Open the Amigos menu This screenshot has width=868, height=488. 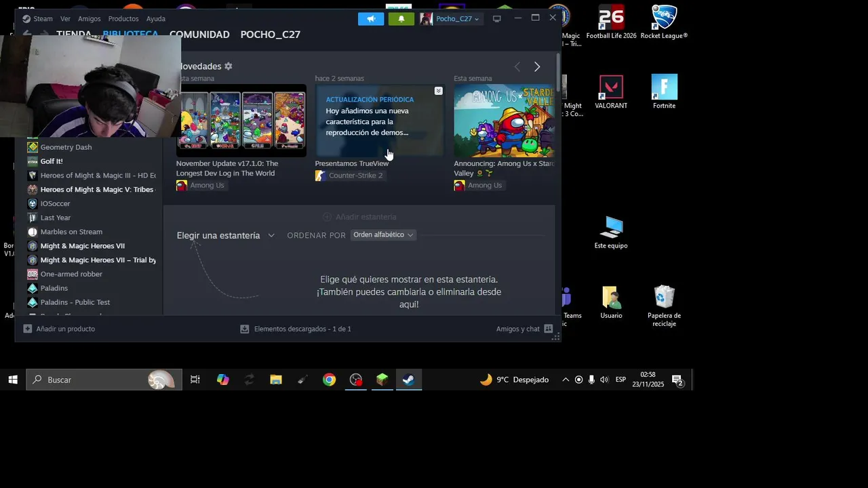[x=90, y=19]
